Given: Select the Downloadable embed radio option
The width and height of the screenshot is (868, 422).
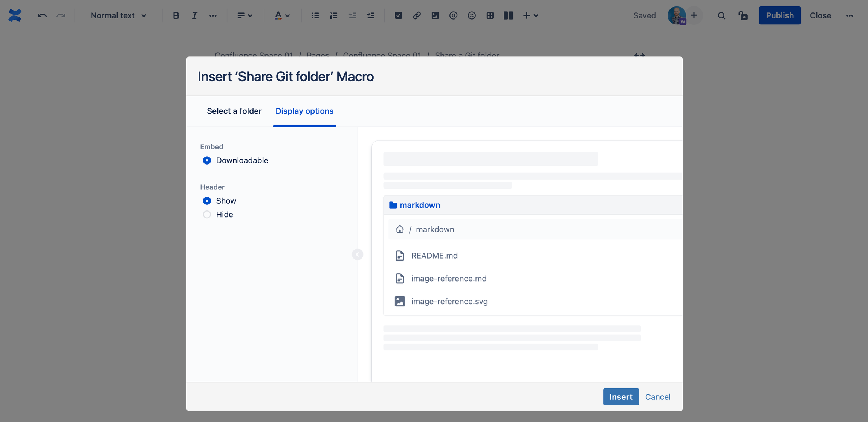Looking at the screenshot, I should coord(207,160).
